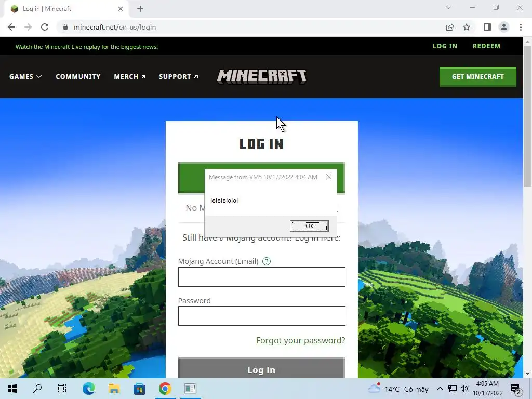
Task: Click the gray Log in button
Action: point(262,369)
